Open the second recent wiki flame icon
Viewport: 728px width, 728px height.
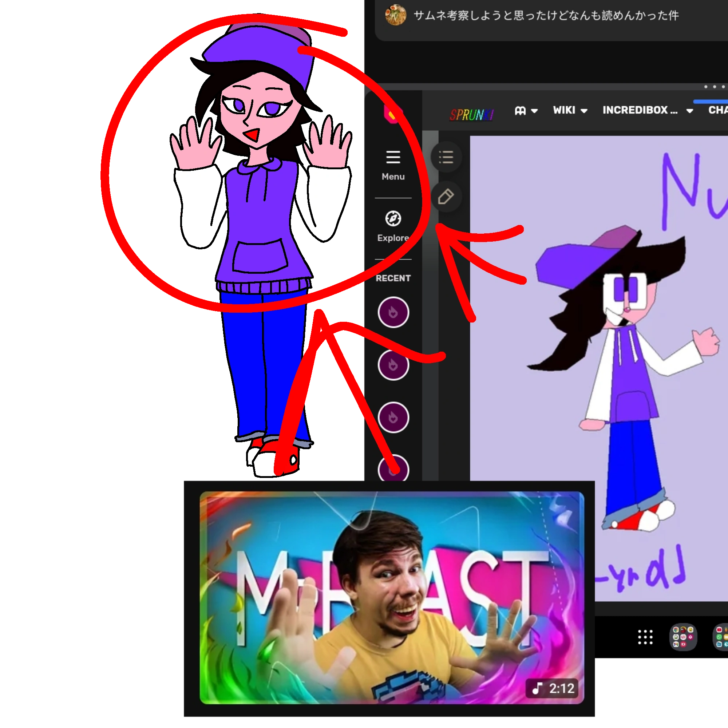pyautogui.click(x=393, y=365)
